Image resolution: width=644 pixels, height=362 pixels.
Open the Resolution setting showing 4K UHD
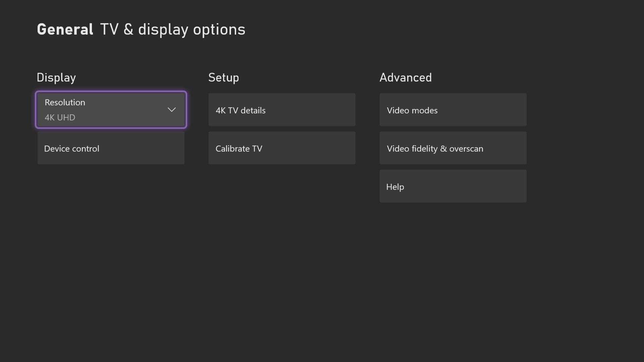111,110
